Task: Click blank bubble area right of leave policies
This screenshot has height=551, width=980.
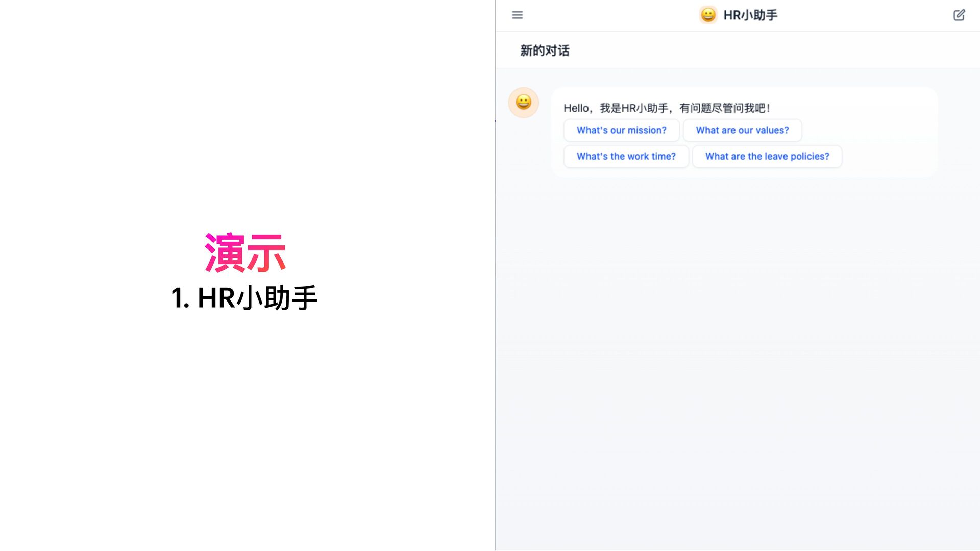Action: pos(891,157)
